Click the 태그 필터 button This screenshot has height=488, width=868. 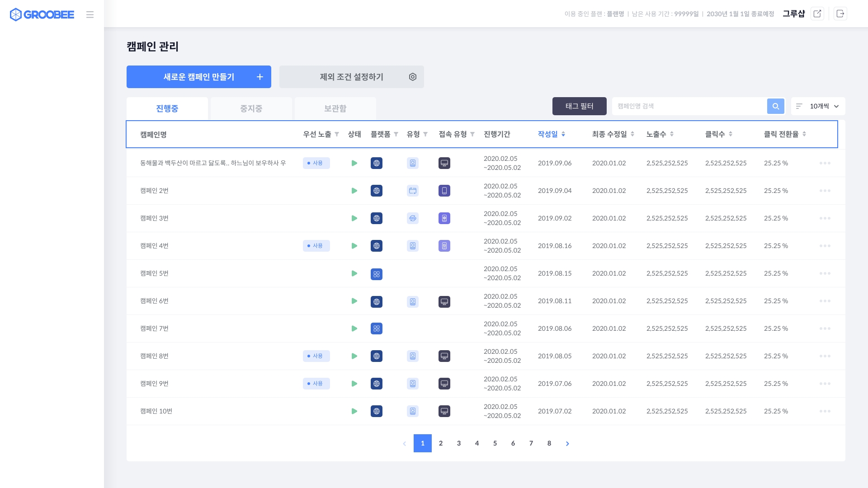[579, 106]
